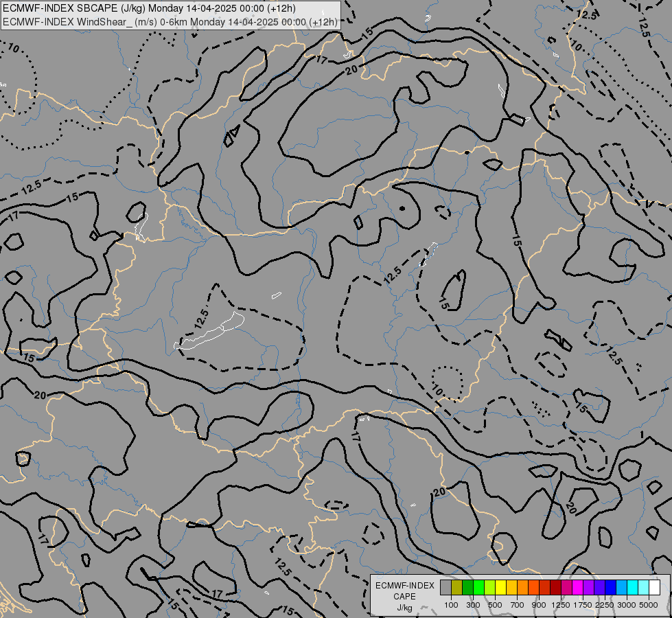
Task: Select the bright green CAPE legend swatch
Action: [478, 587]
